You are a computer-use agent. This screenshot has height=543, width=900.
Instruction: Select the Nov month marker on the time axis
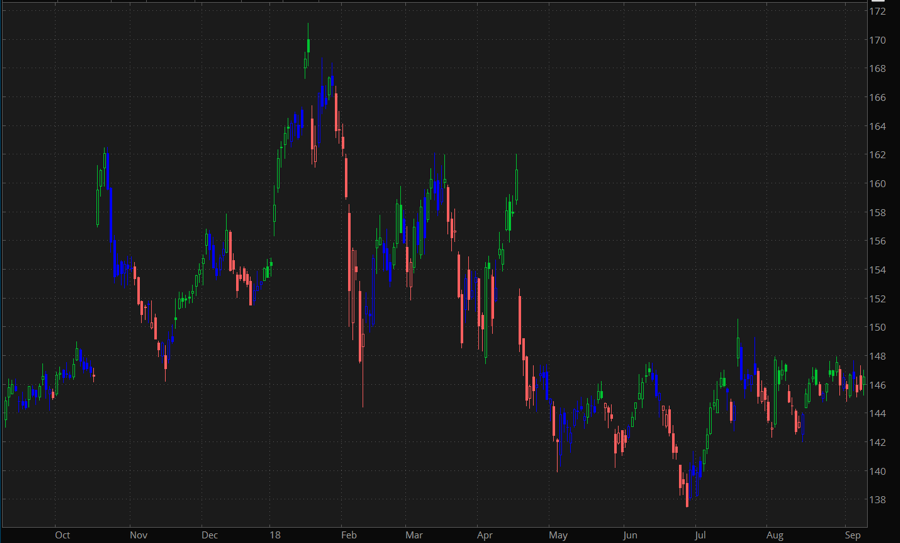139,535
